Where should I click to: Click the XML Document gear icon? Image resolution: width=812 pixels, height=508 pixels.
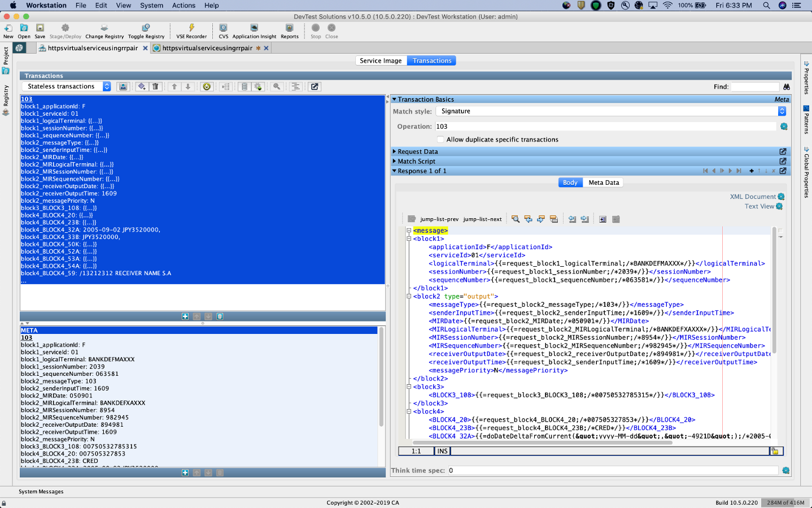click(x=782, y=197)
